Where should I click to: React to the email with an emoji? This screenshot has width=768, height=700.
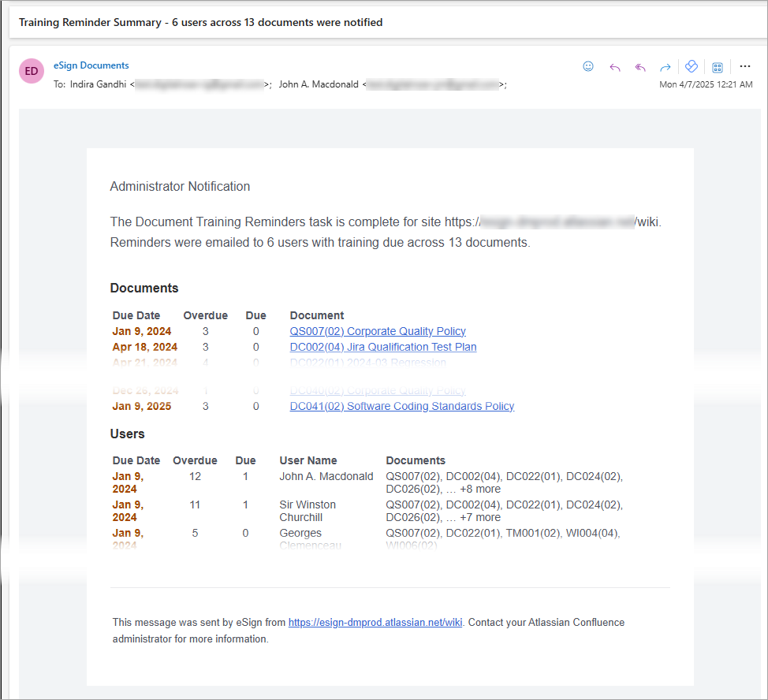point(588,67)
